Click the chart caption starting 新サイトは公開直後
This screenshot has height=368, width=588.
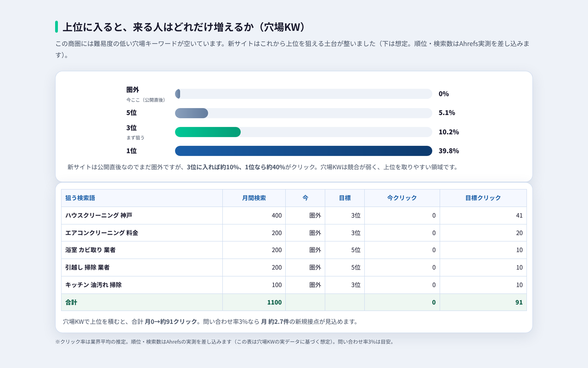(x=262, y=167)
